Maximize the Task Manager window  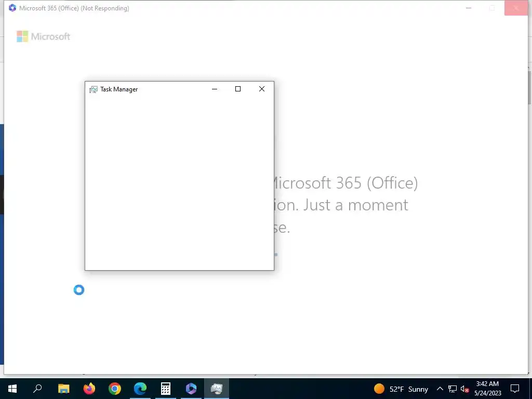coord(238,89)
